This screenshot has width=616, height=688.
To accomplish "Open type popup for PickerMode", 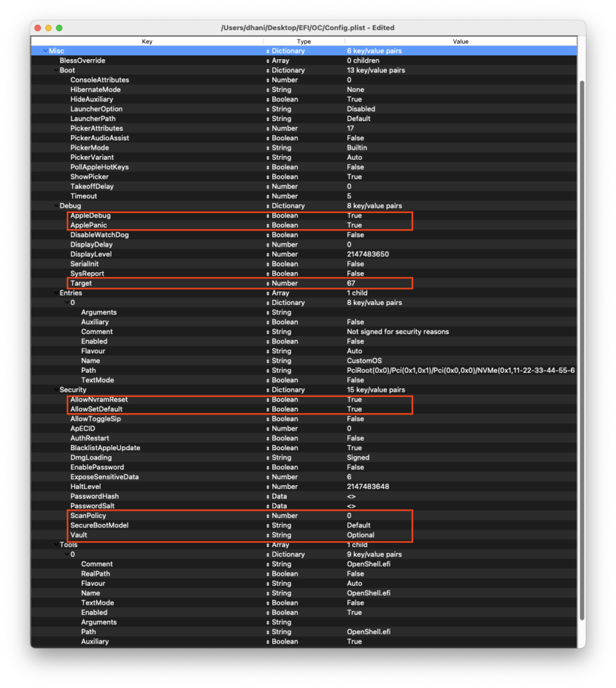I will coord(268,147).
